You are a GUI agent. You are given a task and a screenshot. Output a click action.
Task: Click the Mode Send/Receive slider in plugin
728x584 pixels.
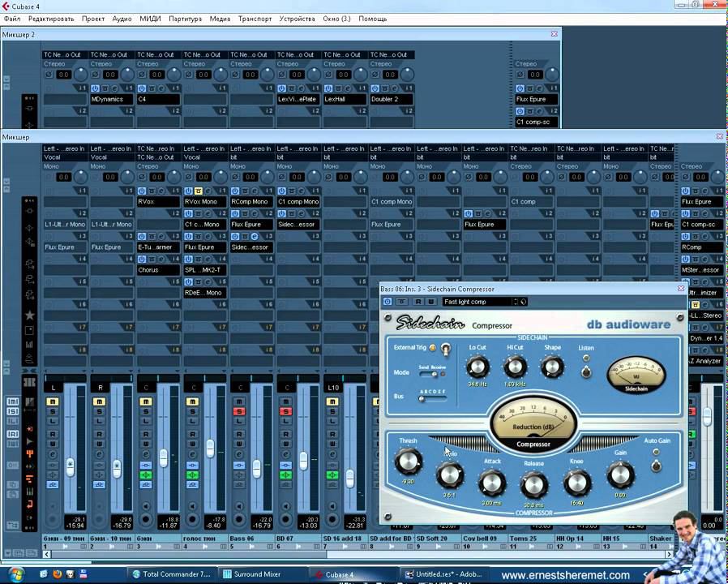click(429, 374)
